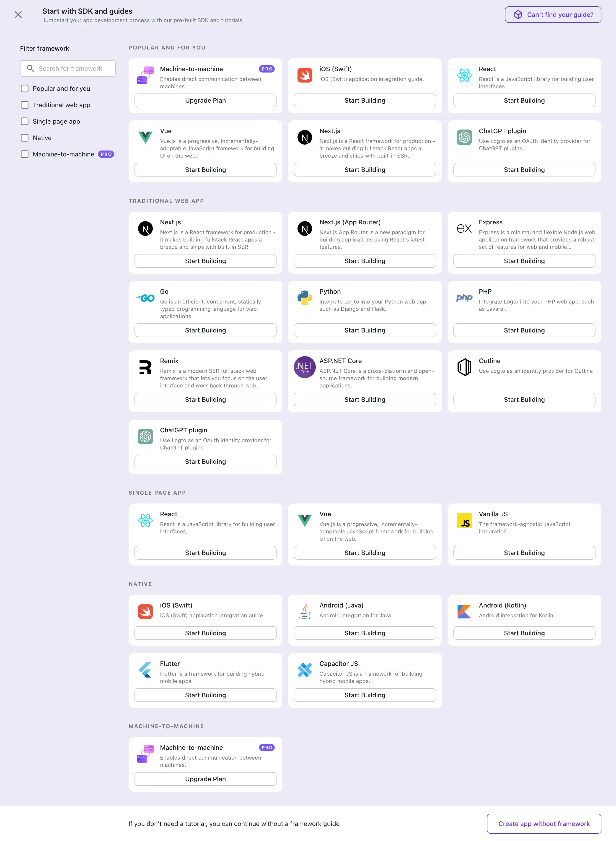The image size is (616, 841).
Task: Close the SDK guides page
Action: [x=18, y=15]
